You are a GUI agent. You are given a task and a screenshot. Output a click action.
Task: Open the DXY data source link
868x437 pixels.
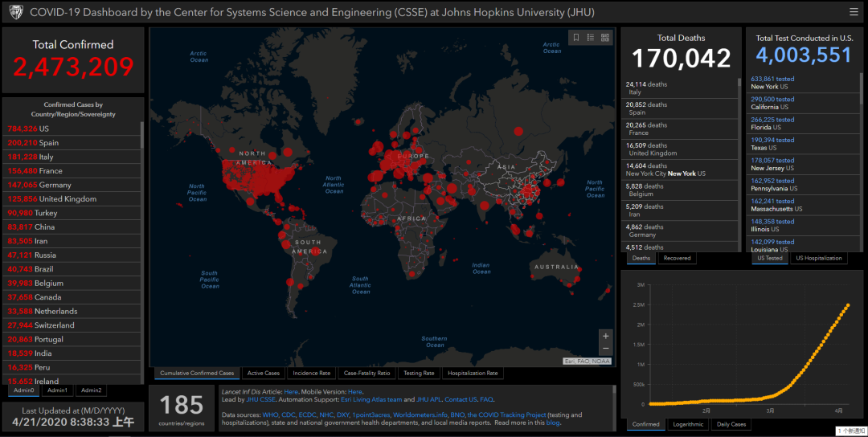pyautogui.click(x=342, y=415)
